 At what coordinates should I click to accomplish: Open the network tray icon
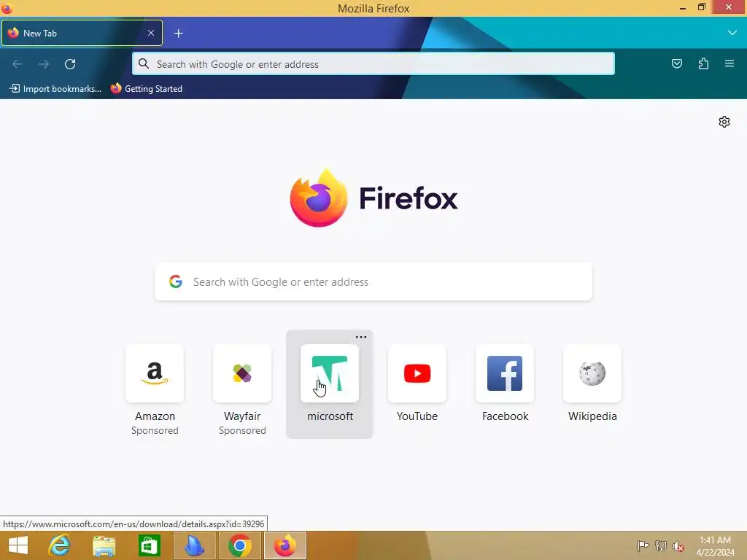pyautogui.click(x=661, y=545)
